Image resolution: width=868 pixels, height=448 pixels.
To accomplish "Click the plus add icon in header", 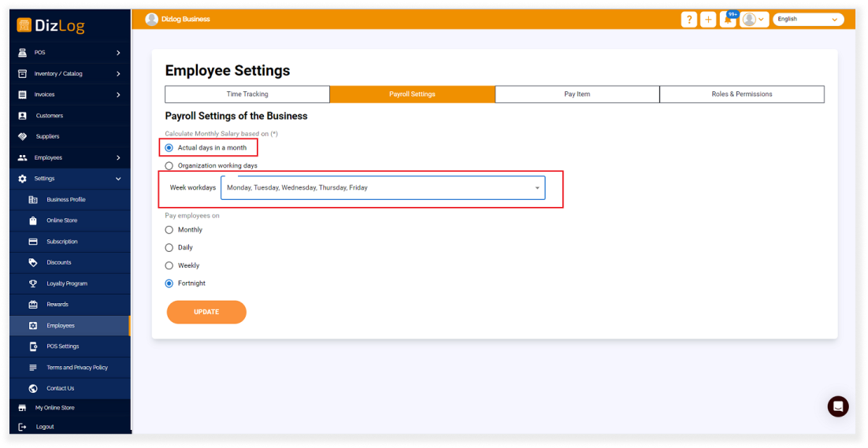I will pyautogui.click(x=708, y=20).
